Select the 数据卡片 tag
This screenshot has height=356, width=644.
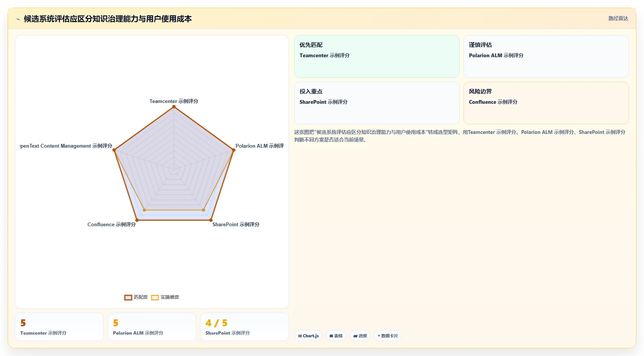(388, 336)
